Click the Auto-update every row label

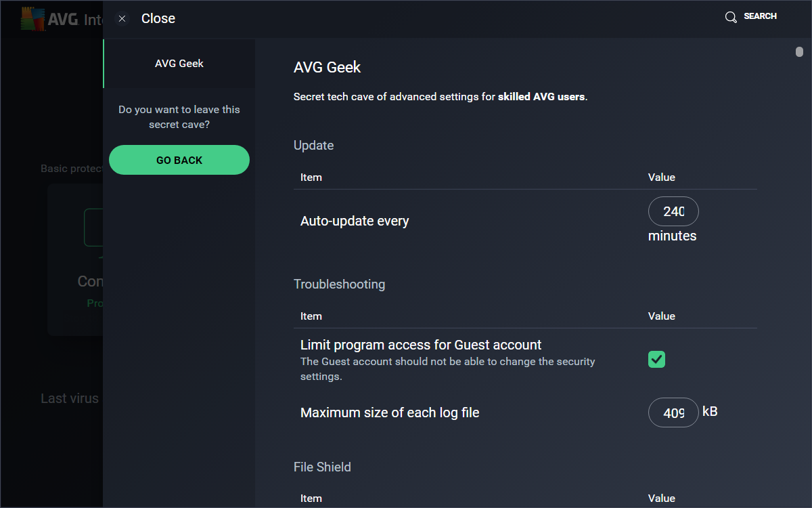pyautogui.click(x=355, y=221)
